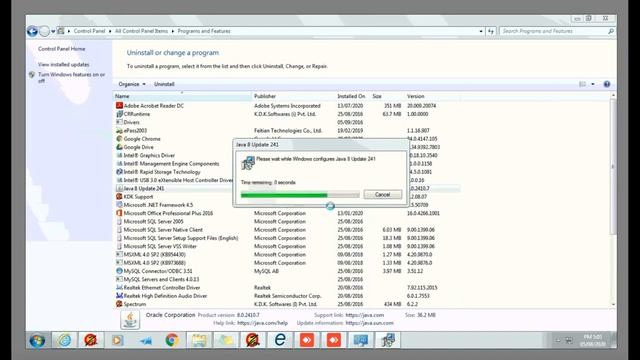Image resolution: width=640 pixels, height=360 pixels.
Task: Open the https://java.sun.com update link
Action: click(369, 323)
